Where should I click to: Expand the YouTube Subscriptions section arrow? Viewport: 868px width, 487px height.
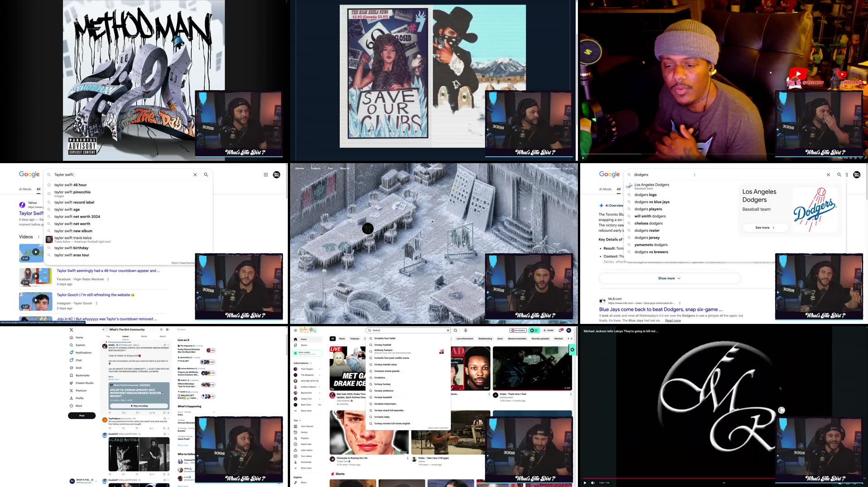tap(311, 363)
